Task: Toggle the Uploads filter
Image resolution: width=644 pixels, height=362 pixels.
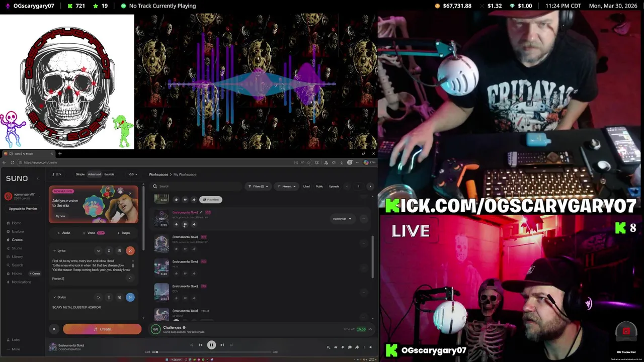Action: (334, 187)
